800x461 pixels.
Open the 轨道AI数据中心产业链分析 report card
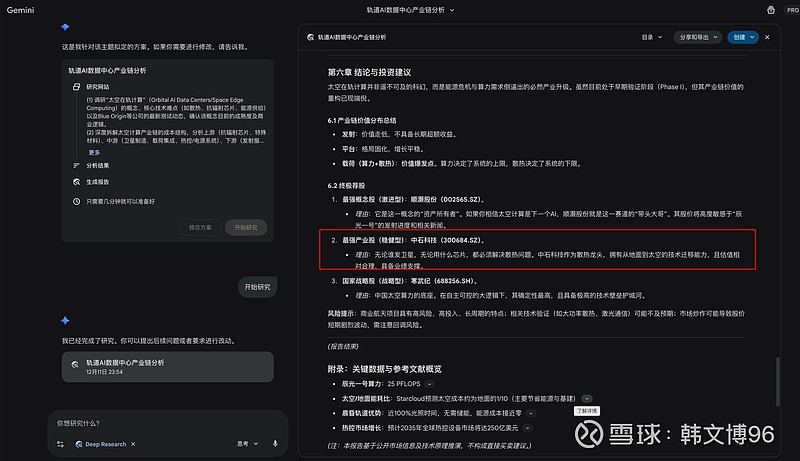(168, 367)
